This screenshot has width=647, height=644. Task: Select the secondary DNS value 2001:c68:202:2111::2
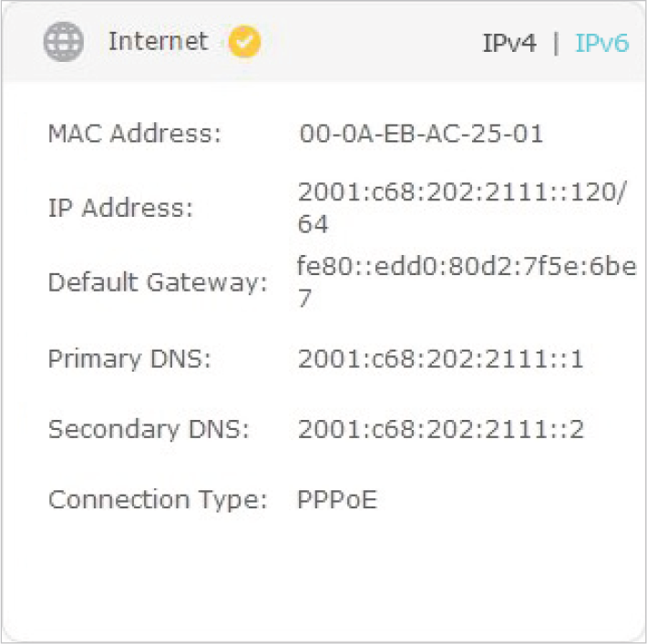pyautogui.click(x=441, y=429)
